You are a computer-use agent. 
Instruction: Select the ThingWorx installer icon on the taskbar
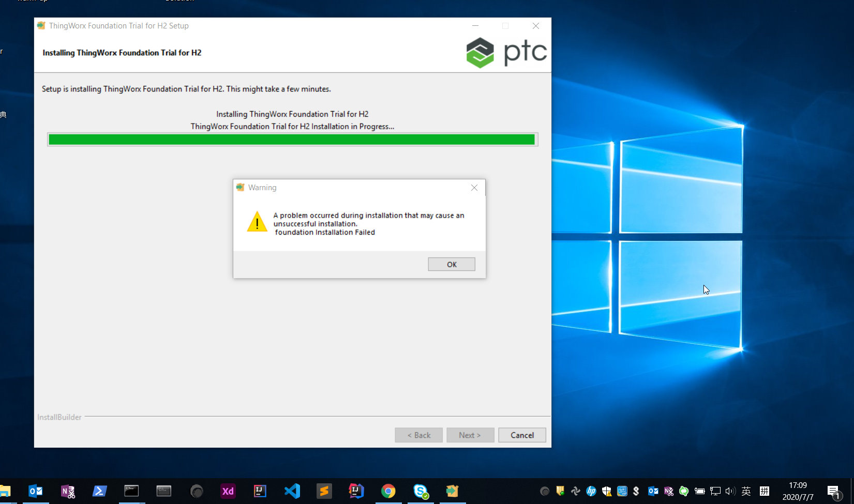coord(453,491)
